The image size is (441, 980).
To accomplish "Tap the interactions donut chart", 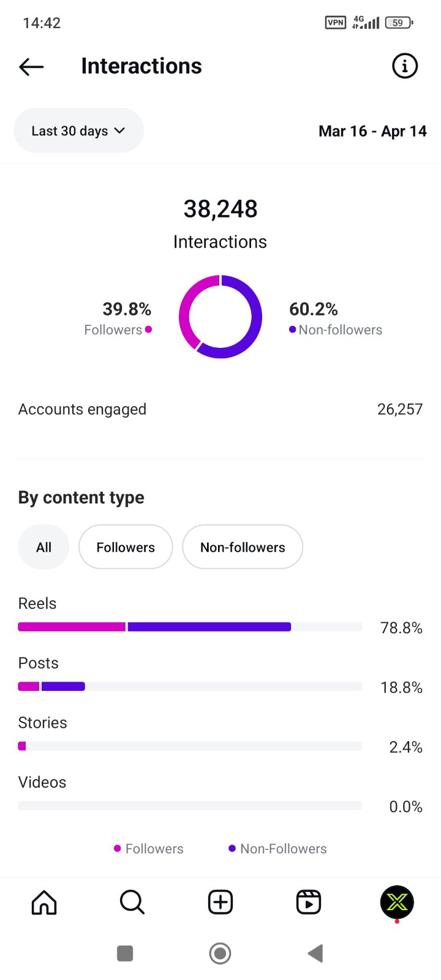I will pos(221,317).
